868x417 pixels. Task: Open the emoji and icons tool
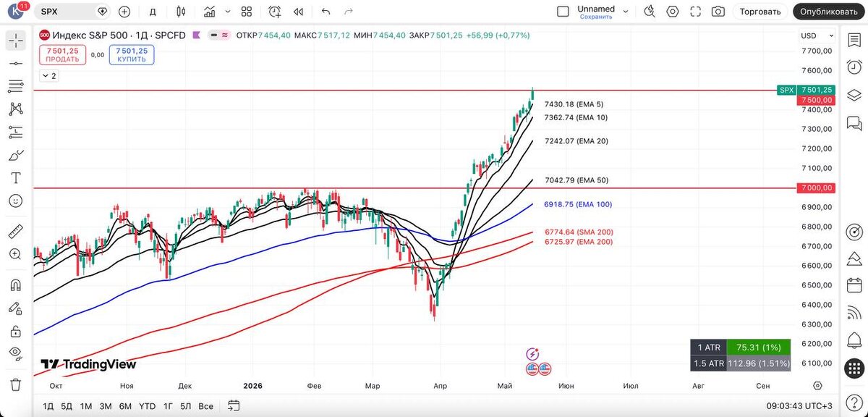tap(16, 201)
